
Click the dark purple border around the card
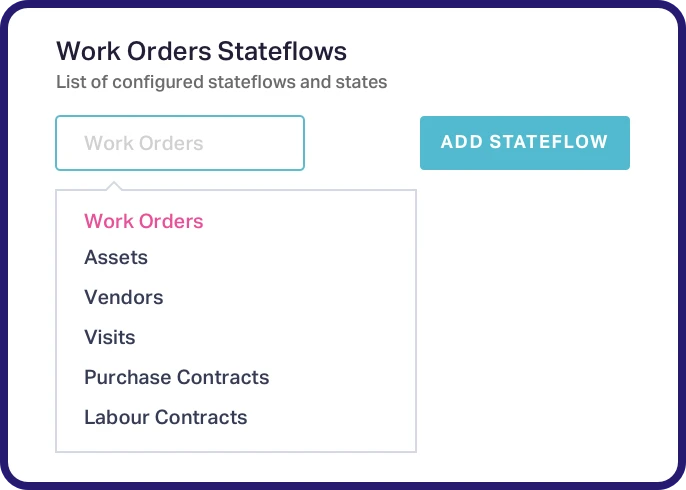(3, 245)
